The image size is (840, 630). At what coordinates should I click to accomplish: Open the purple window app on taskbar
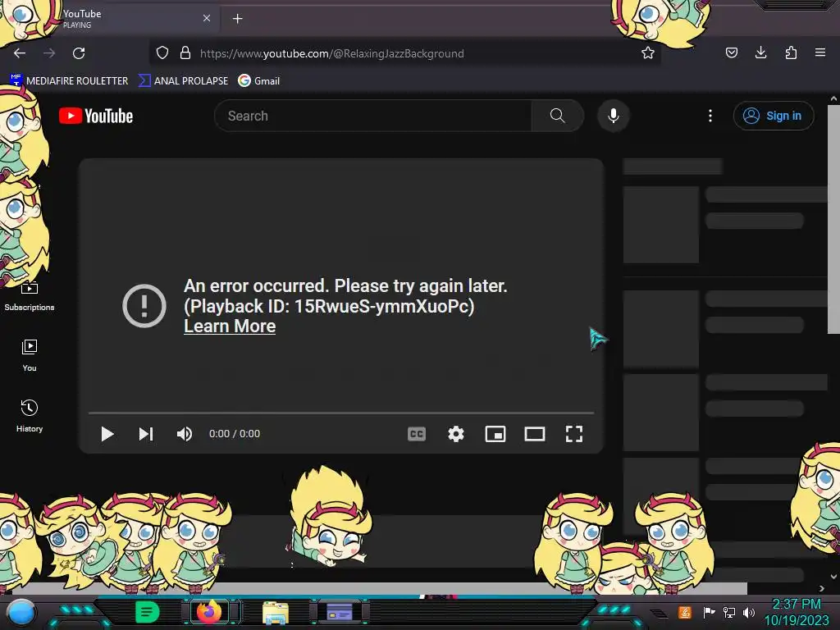[340, 612]
